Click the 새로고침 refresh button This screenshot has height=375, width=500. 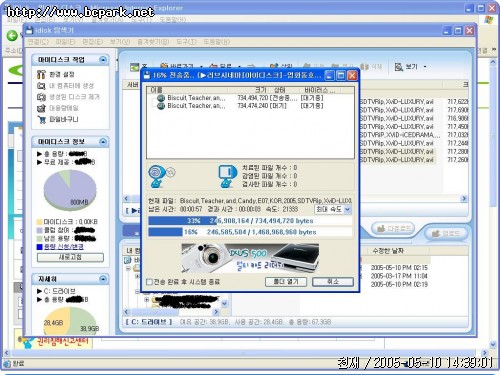(x=70, y=257)
